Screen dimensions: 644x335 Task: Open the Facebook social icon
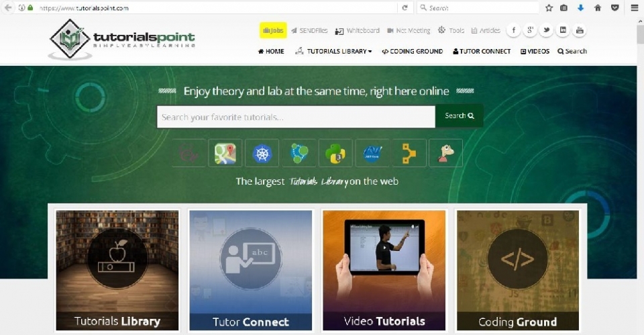(513, 30)
